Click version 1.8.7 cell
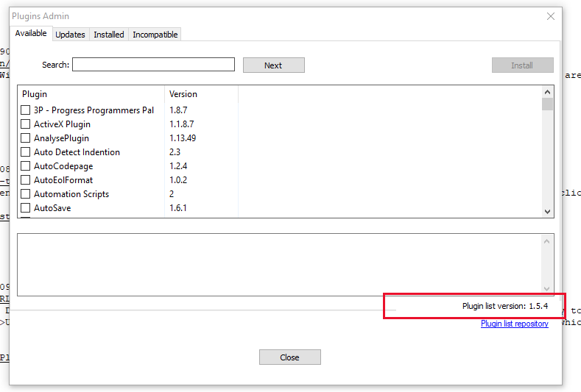 tap(178, 110)
